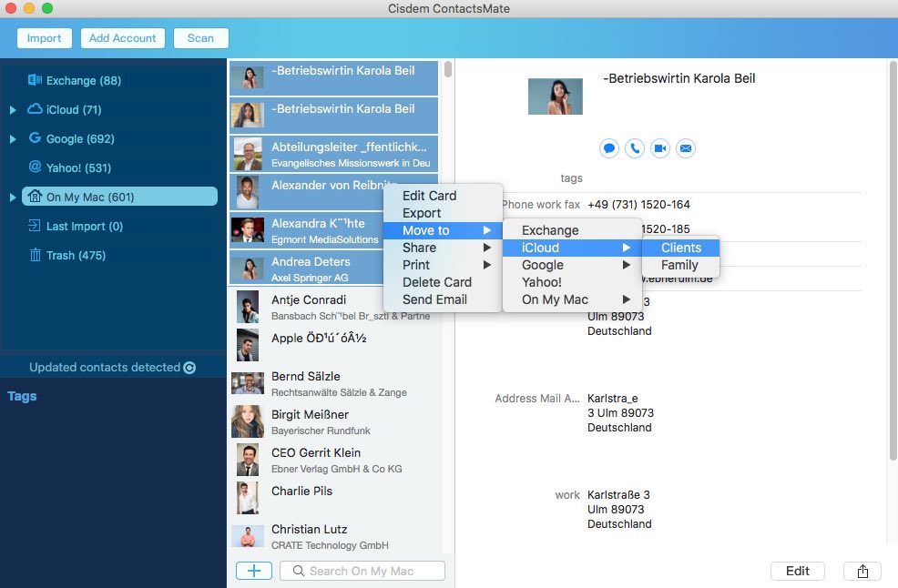898x588 pixels.
Task: Click the Exchange account icon in sidebar
Action: [35, 79]
